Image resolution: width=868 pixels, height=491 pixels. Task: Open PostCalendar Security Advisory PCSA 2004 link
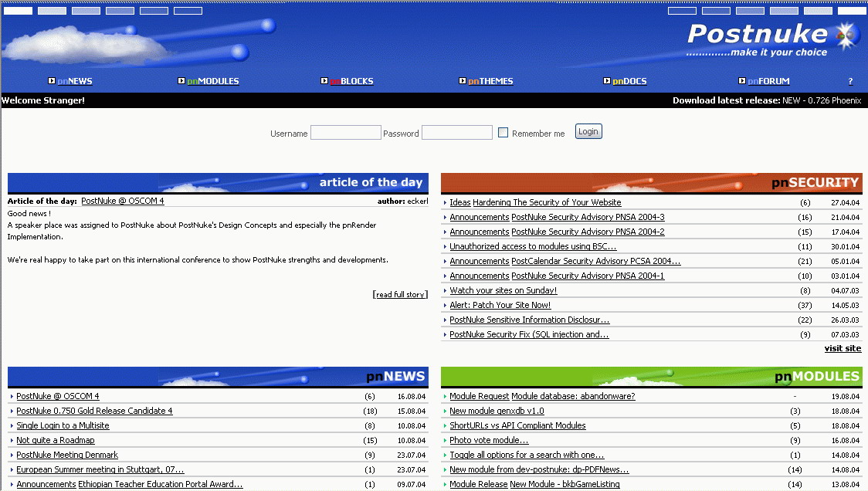coord(595,261)
